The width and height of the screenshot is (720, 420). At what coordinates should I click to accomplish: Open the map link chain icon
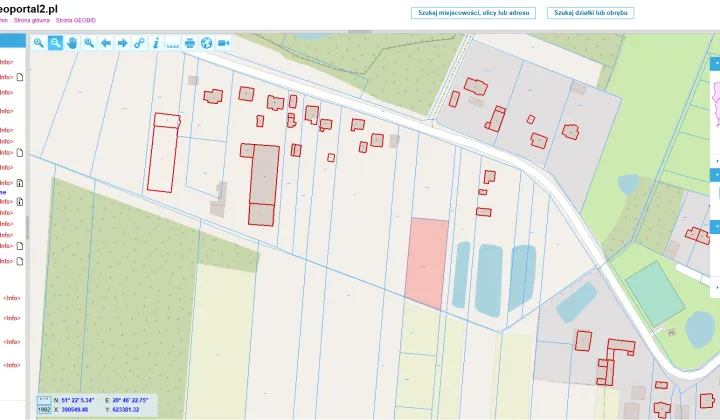pos(139,43)
